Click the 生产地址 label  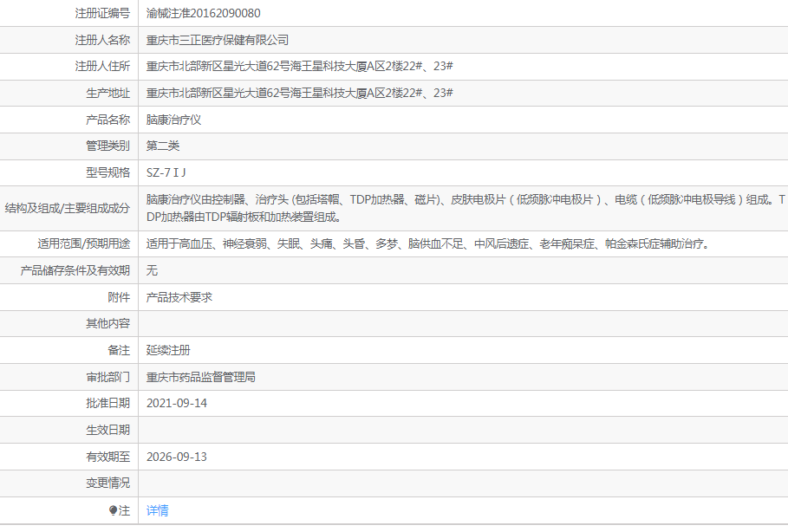coord(108,93)
